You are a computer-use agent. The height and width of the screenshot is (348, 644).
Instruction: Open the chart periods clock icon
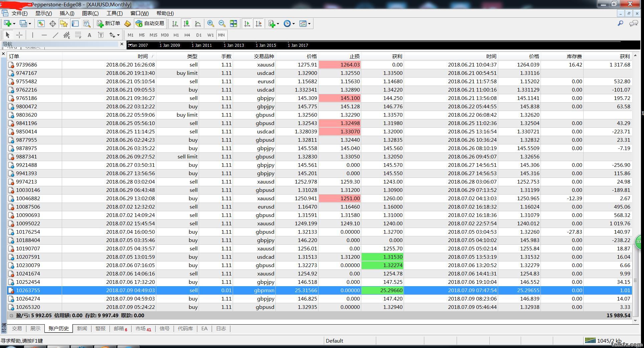click(x=287, y=23)
